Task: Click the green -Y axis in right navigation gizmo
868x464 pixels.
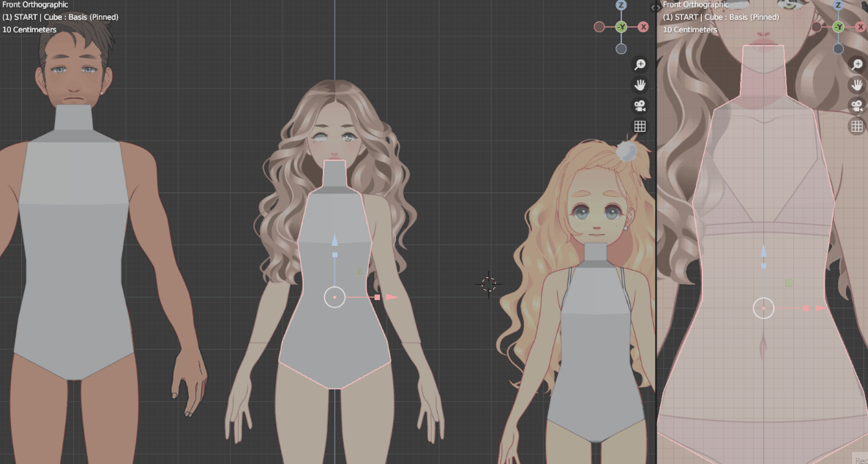Action: (x=839, y=27)
